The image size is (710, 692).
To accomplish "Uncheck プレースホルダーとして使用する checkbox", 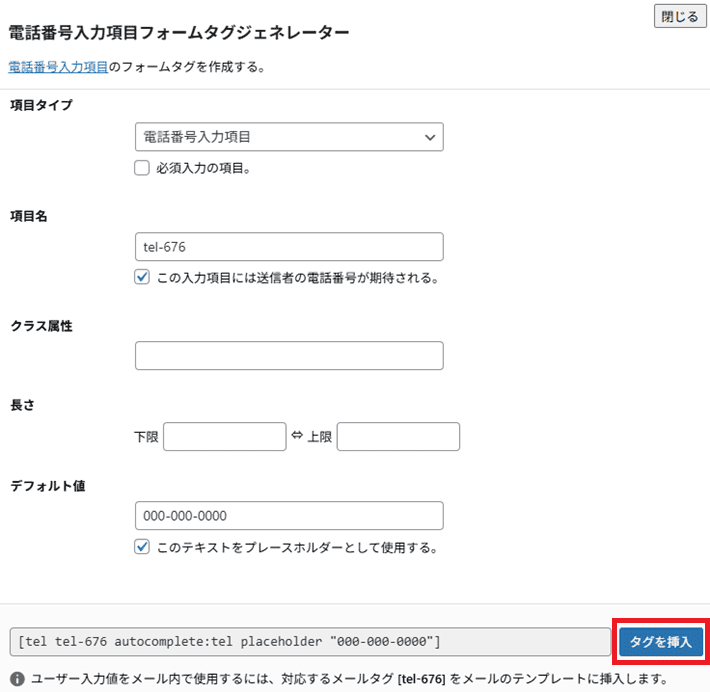I will point(142,547).
